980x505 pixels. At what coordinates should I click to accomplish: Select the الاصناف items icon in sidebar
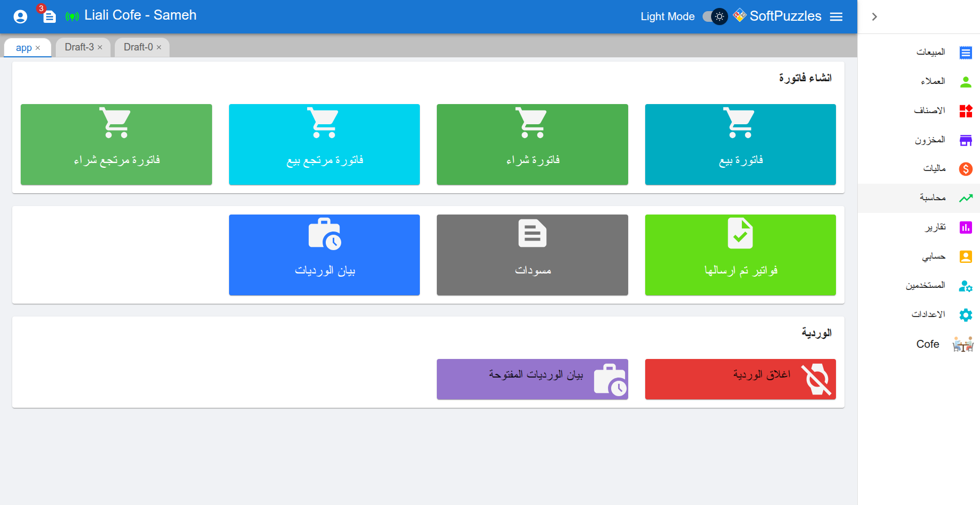click(x=966, y=111)
